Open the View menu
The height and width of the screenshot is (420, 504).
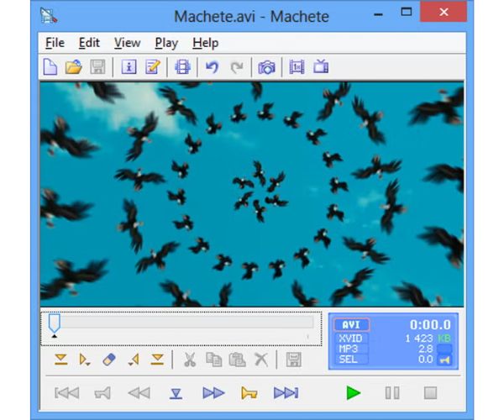tap(127, 43)
